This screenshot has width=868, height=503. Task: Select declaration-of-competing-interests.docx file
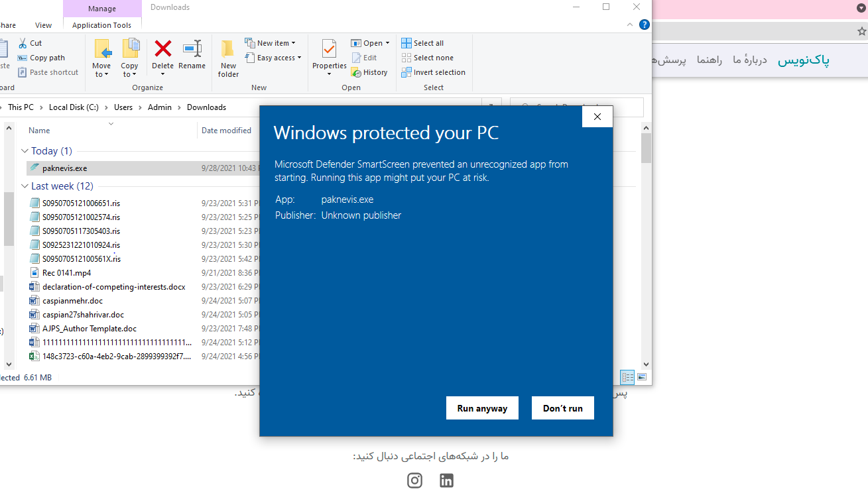(x=107, y=287)
